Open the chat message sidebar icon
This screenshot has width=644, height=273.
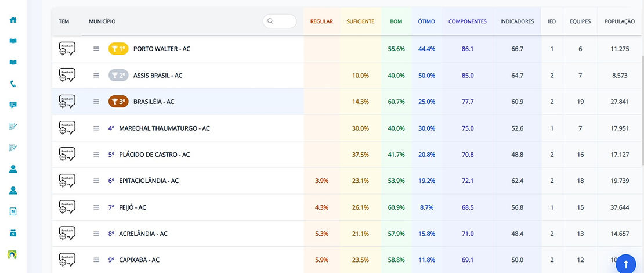coord(13,105)
